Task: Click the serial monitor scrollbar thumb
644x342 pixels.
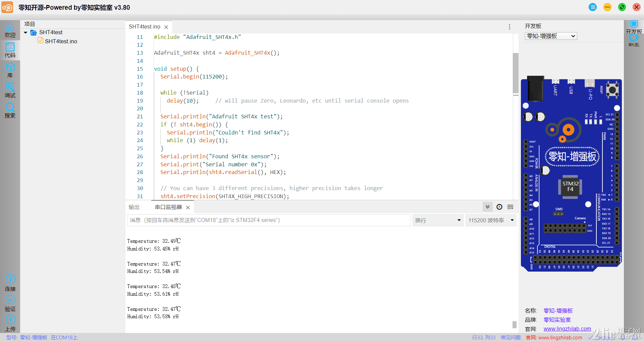Action: 514,325
